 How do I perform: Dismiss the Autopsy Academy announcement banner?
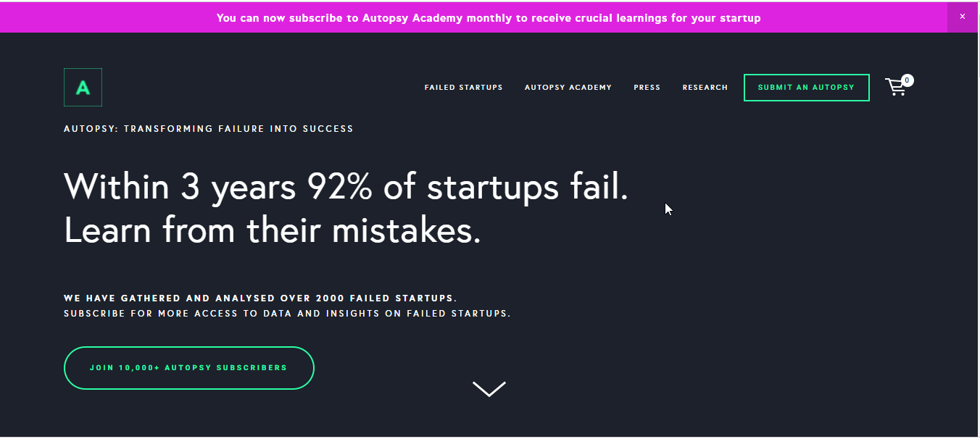tap(963, 16)
